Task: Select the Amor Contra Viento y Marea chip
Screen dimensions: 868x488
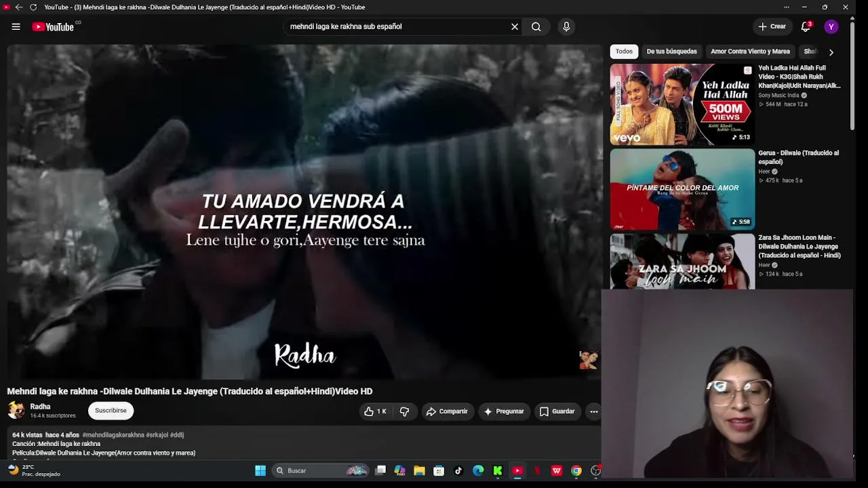Action: (x=750, y=52)
